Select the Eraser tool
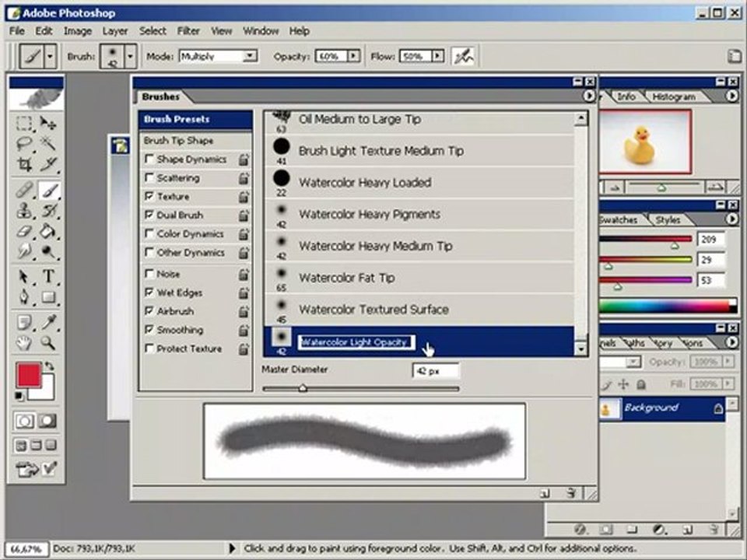Viewport: 747px width, 560px height. pos(24,232)
